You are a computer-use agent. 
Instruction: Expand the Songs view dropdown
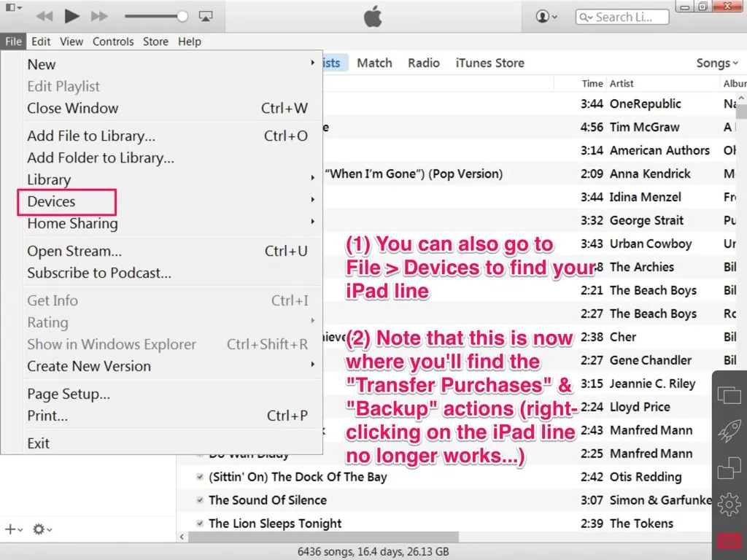[x=717, y=63]
